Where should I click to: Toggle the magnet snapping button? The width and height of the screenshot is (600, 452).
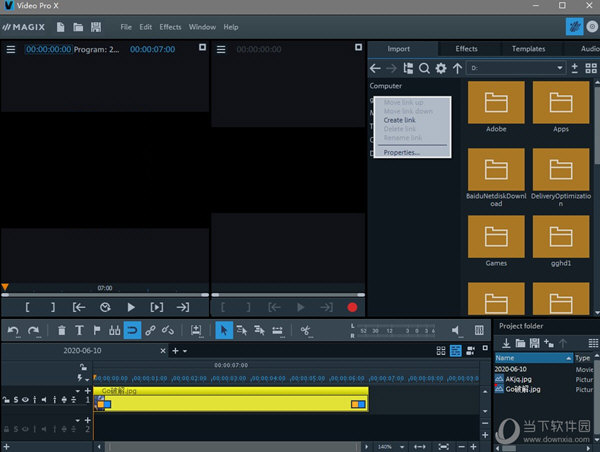[x=132, y=330]
